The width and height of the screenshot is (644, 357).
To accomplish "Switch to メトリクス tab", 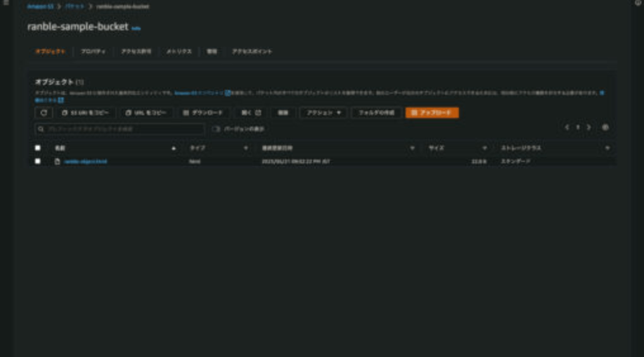I will [x=179, y=51].
